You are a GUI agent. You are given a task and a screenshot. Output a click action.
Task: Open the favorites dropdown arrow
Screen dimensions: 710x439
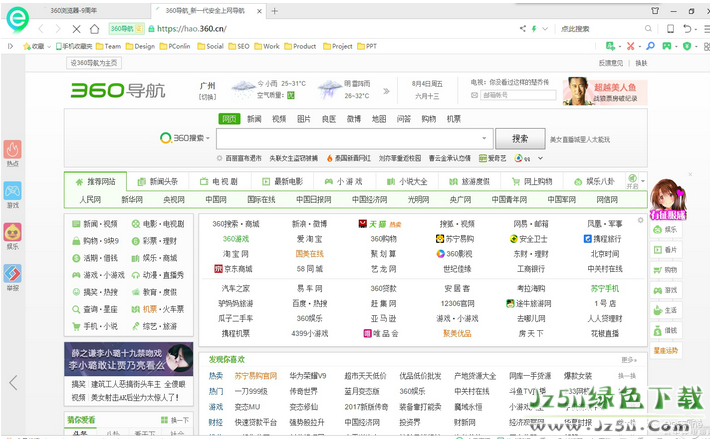(x=49, y=47)
